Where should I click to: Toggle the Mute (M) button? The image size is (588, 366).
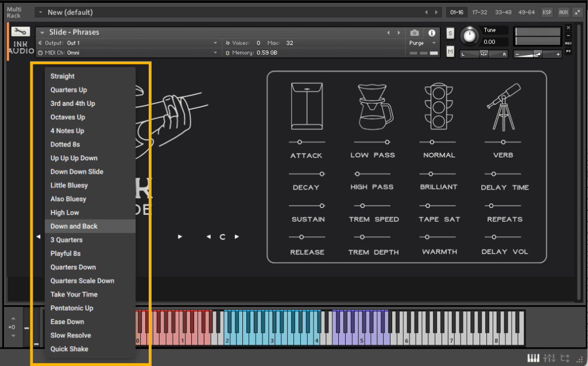[x=450, y=52]
